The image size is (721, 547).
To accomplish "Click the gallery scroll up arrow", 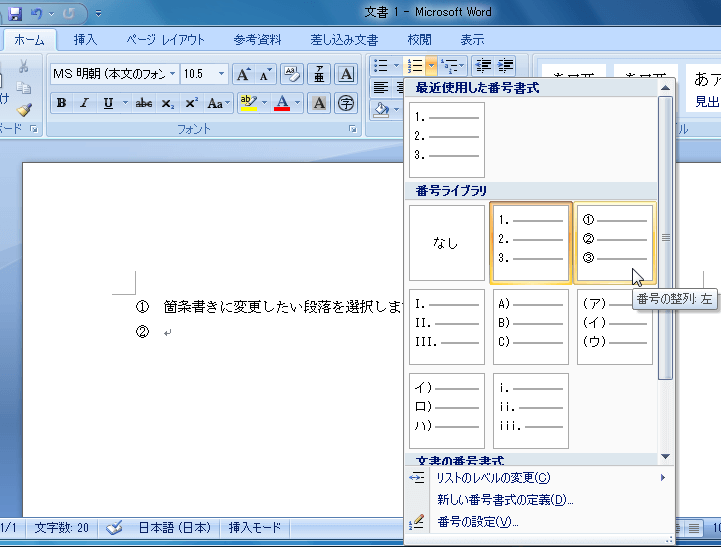I will [665, 88].
